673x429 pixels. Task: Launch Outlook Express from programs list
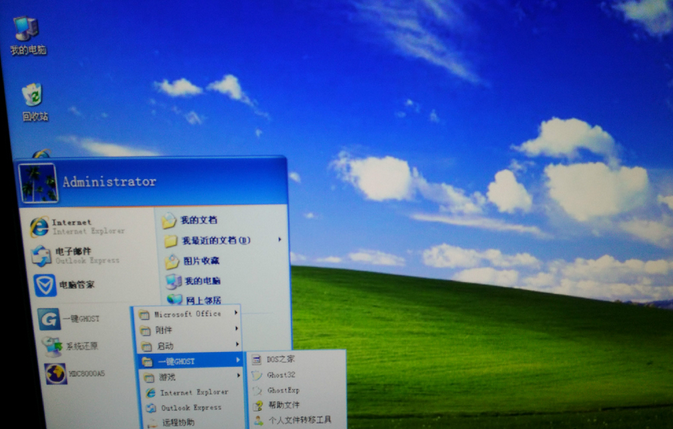pyautogui.click(x=184, y=408)
